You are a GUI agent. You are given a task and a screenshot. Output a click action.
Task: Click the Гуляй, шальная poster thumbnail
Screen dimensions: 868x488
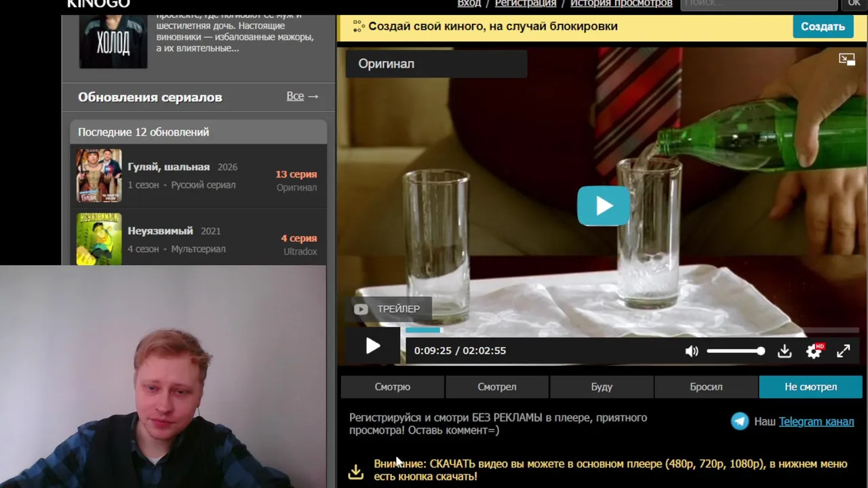tap(99, 176)
